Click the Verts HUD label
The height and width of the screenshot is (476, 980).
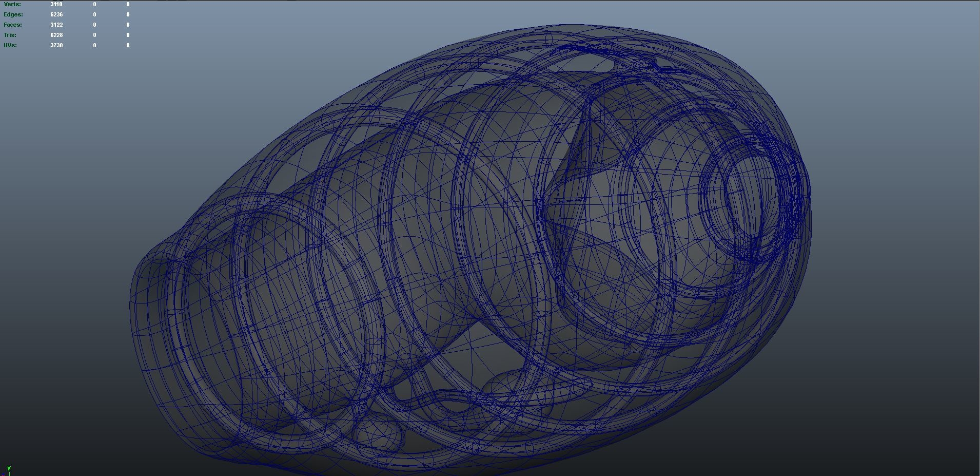11,4
